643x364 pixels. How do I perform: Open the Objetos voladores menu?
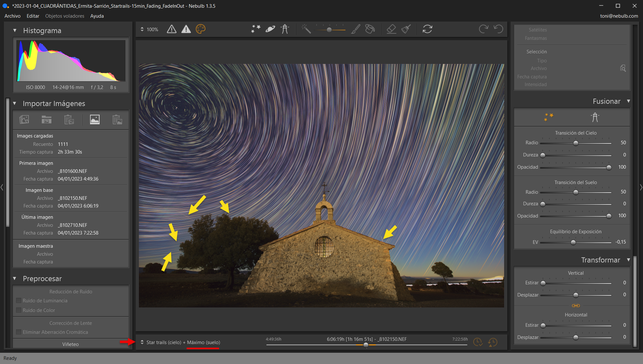[x=65, y=16]
